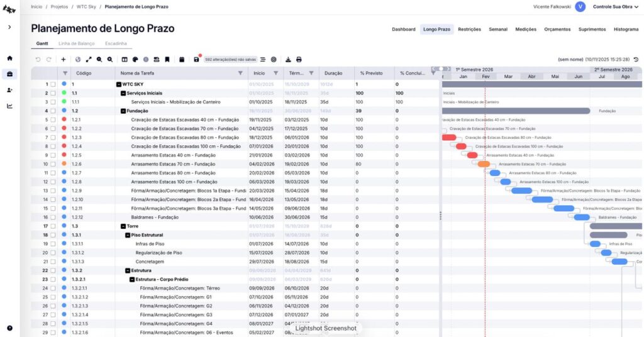
Task: Click the print icon in toolbar
Action: 299,60
